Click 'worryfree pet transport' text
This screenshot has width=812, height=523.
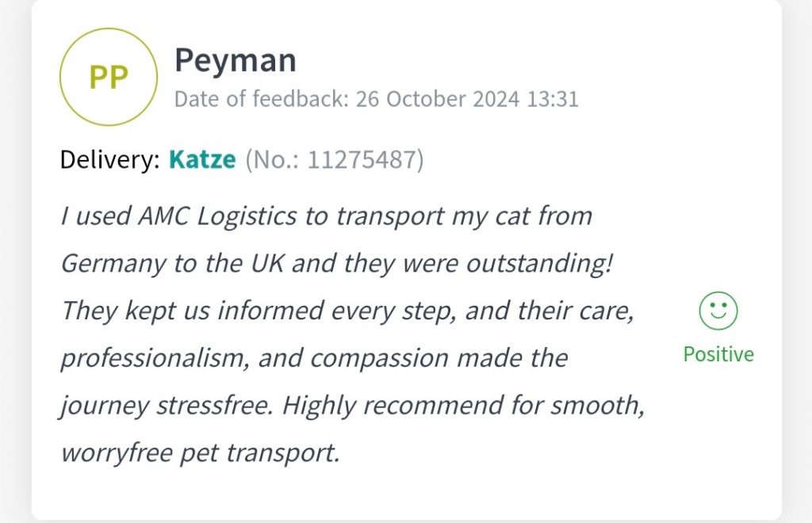click(200, 452)
